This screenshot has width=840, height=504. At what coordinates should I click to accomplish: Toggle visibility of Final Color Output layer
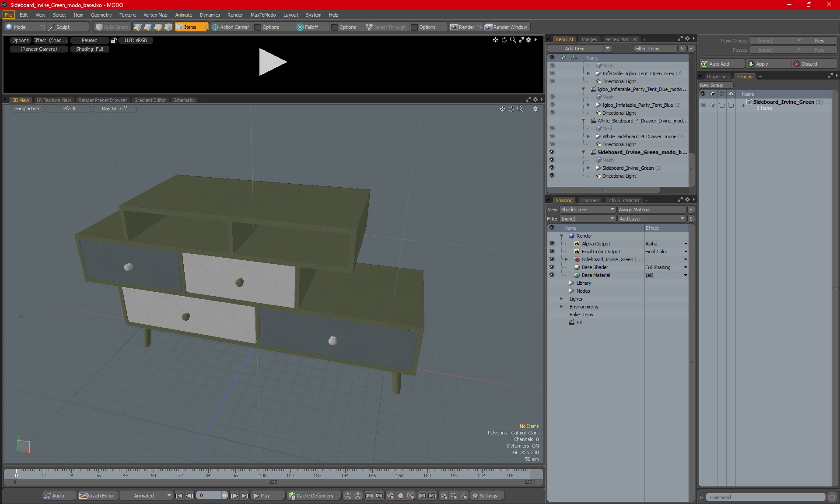[x=552, y=252]
